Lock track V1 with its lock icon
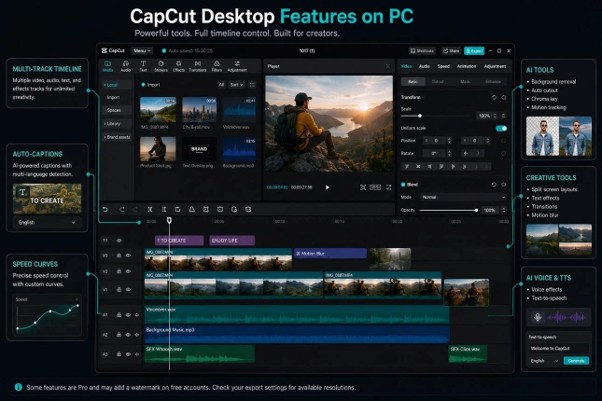 click(x=119, y=290)
